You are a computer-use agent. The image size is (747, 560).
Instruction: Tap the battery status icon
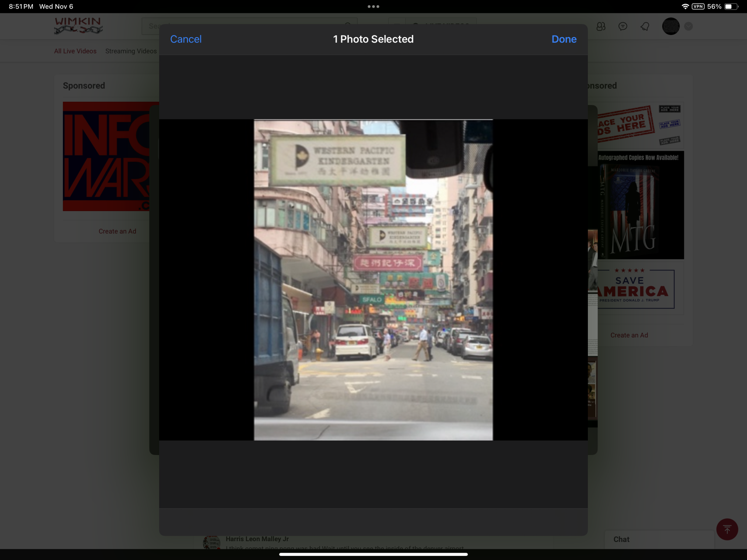pos(730,7)
